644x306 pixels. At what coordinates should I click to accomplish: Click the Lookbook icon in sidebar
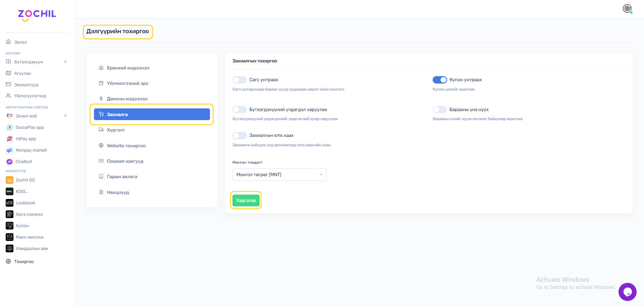coord(9,203)
